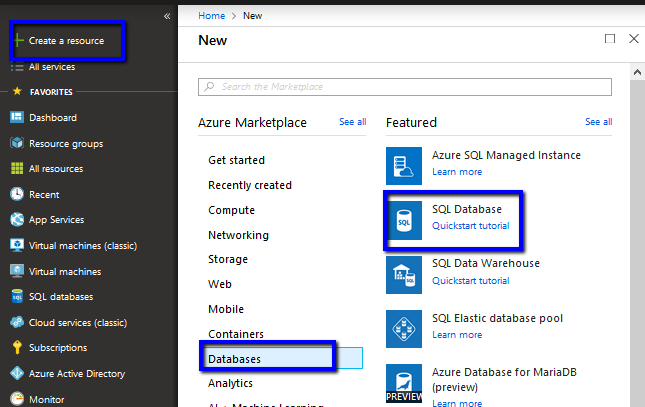Select the SQL Data Warehouse icon
This screenshot has width=645, height=407.
click(404, 275)
